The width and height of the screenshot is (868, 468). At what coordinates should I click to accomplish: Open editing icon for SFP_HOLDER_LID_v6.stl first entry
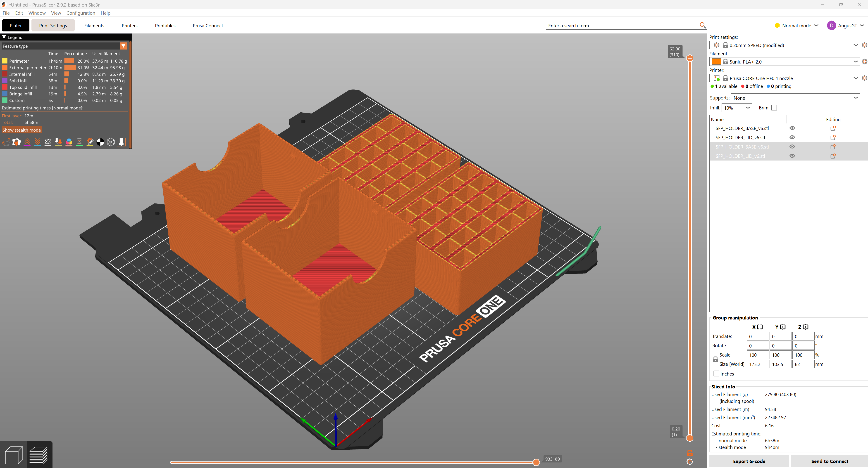833,137
